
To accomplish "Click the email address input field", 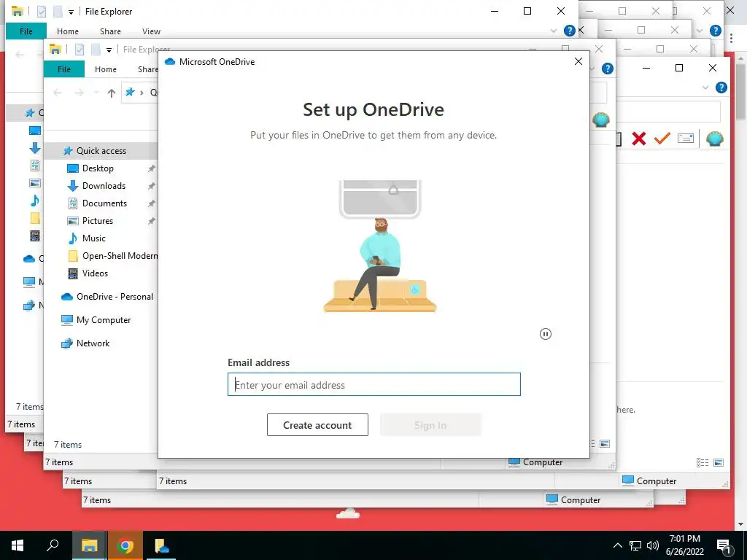I will pyautogui.click(x=374, y=384).
